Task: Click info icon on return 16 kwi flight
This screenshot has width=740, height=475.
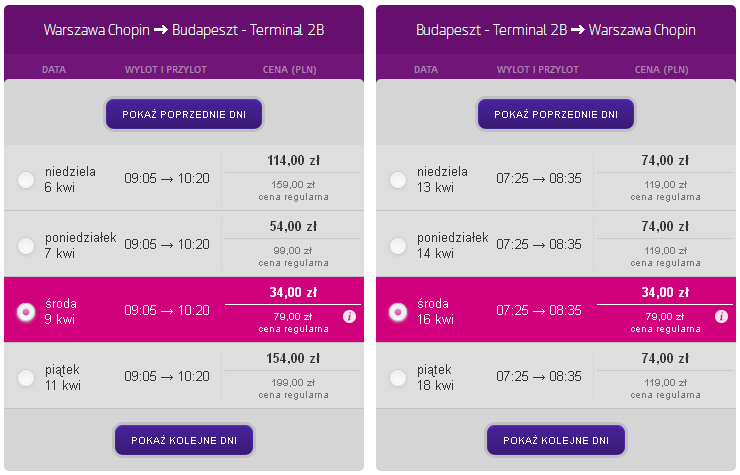Action: [721, 316]
